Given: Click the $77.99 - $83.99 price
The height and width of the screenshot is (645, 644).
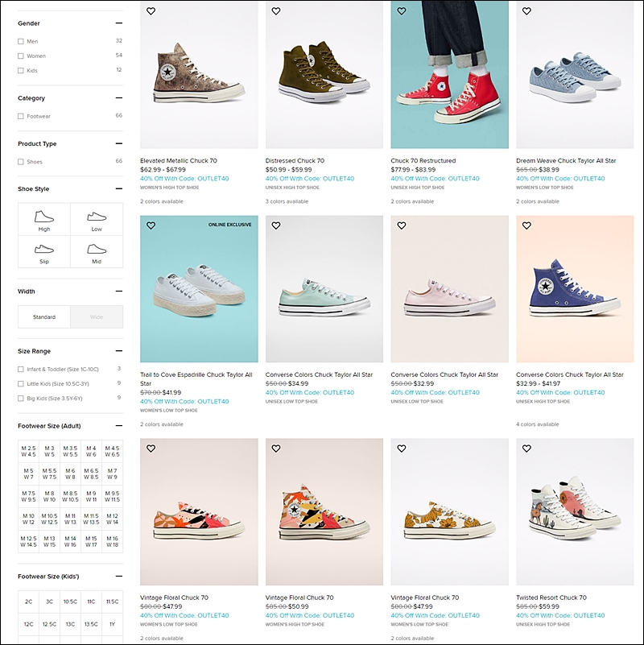Looking at the screenshot, I should [413, 169].
